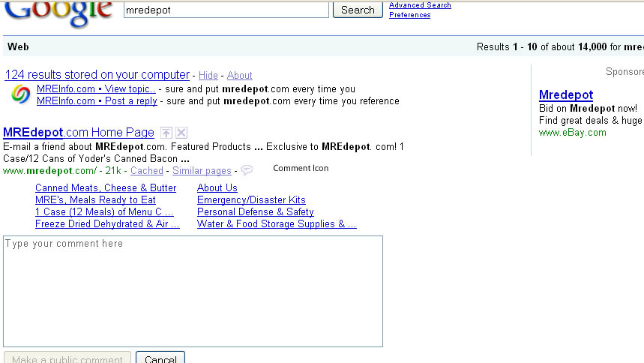The image size is (644, 363).
Task: Hide the desktop results via Hide link
Action: point(208,76)
